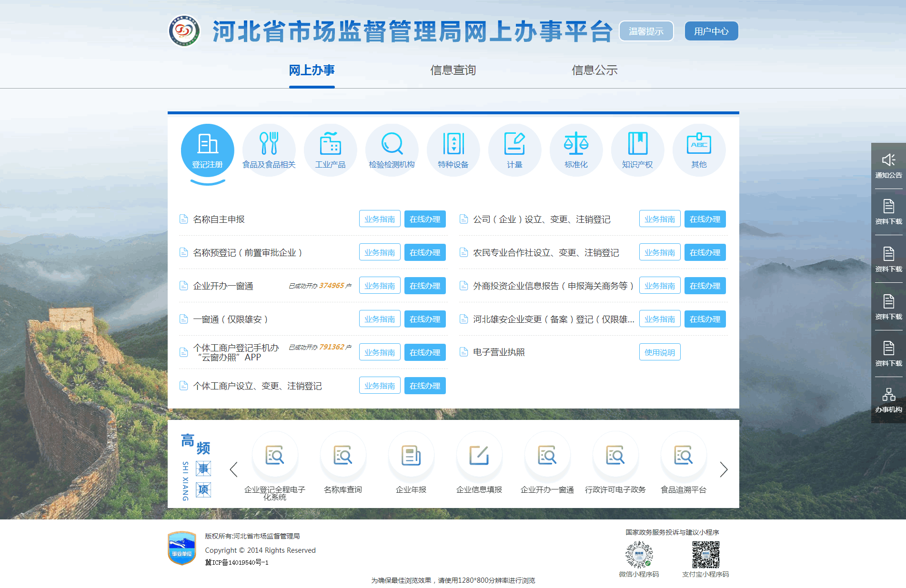
Task: Select the 企业年报 frequent item icon
Action: pyautogui.click(x=411, y=455)
